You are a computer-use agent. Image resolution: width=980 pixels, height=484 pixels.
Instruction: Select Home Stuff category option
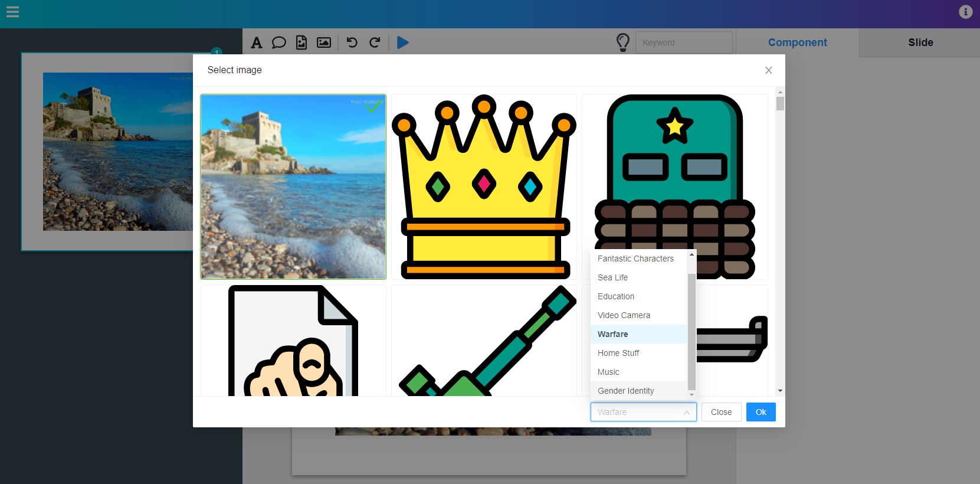click(x=618, y=353)
